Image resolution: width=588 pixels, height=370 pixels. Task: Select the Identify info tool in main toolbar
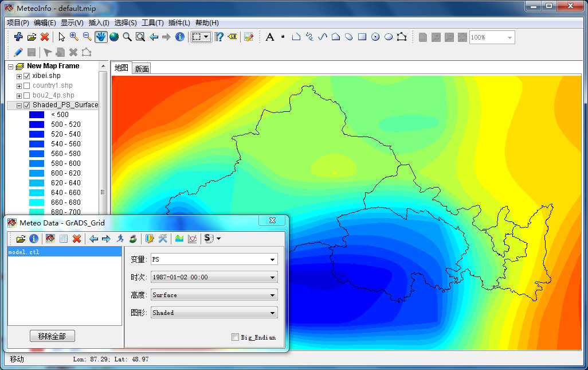pyautogui.click(x=180, y=37)
